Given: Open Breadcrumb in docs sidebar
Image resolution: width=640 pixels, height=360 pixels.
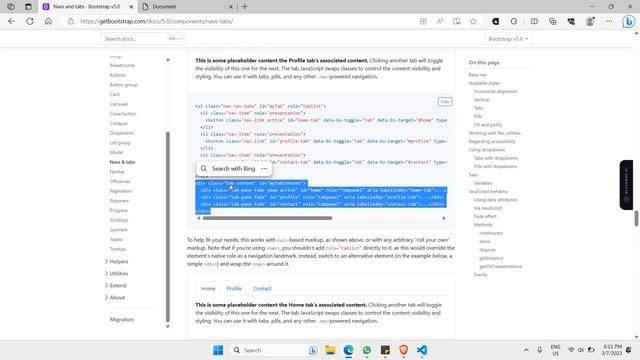Looking at the screenshot, I should point(122,65).
